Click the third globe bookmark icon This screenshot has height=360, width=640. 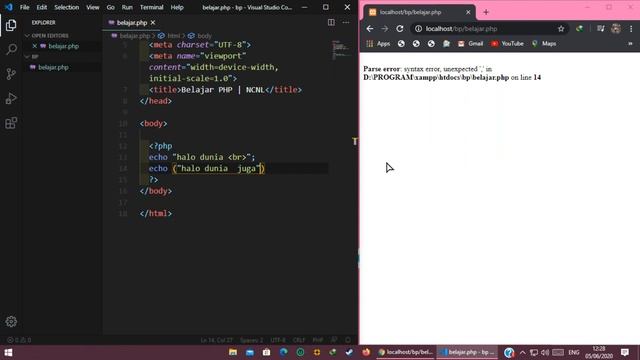[x=431, y=44]
